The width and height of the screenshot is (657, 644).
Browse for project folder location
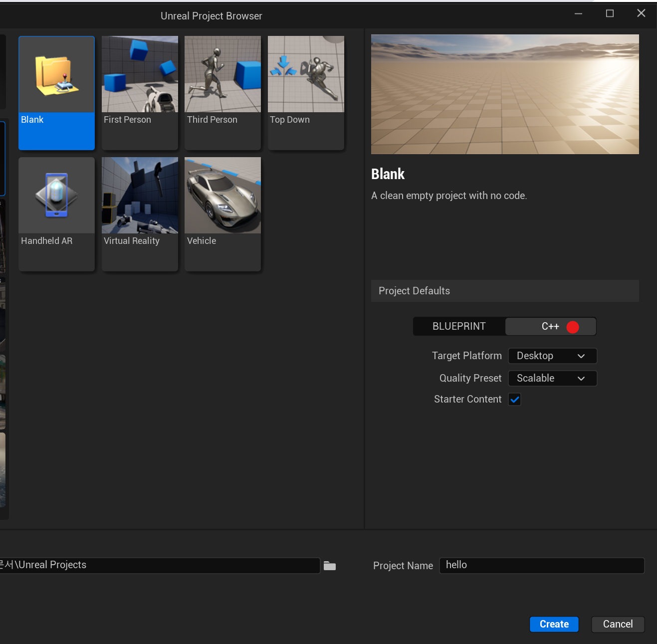point(330,566)
